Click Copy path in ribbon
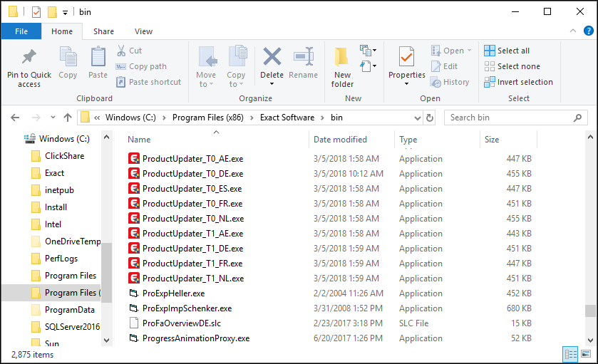The height and width of the screenshot is (364, 598). click(142, 66)
